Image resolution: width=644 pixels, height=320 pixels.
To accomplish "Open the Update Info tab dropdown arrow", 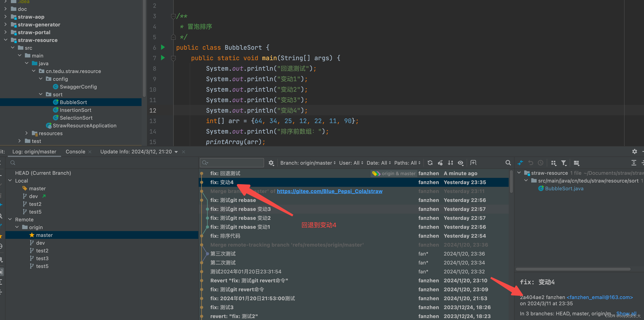I will click(x=176, y=152).
